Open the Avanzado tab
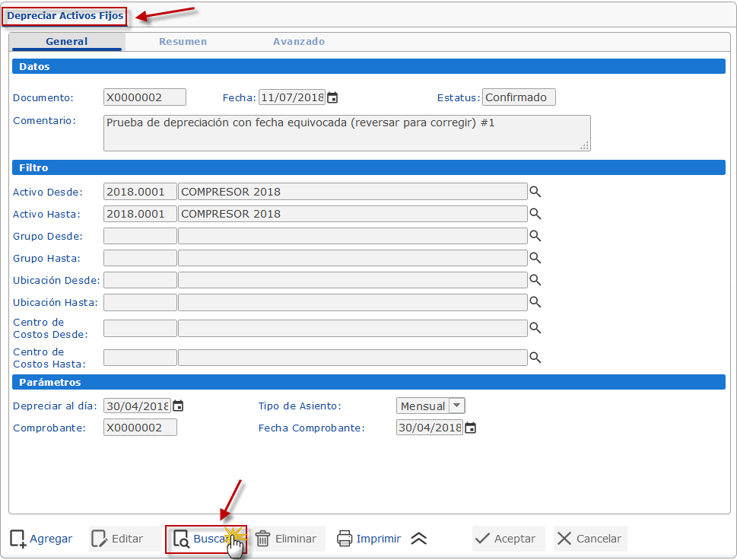 (299, 42)
